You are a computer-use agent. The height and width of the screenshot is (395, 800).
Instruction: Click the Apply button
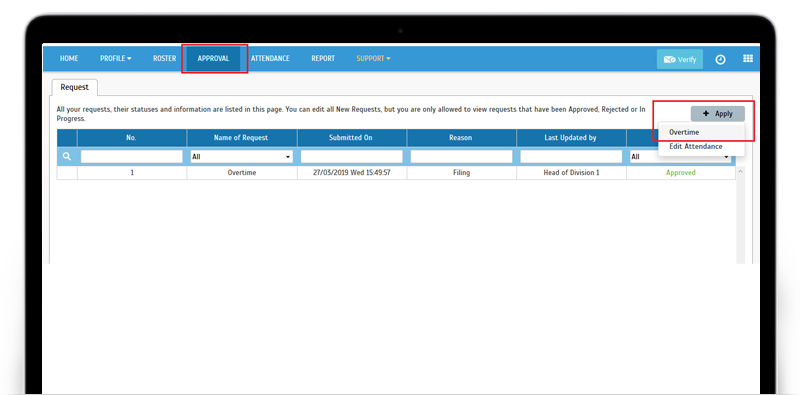[x=717, y=114]
